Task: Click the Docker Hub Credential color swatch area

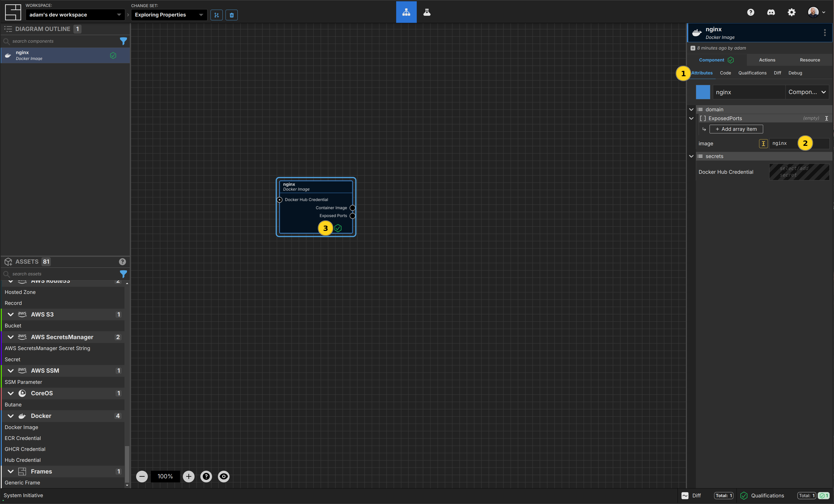Action: point(798,172)
